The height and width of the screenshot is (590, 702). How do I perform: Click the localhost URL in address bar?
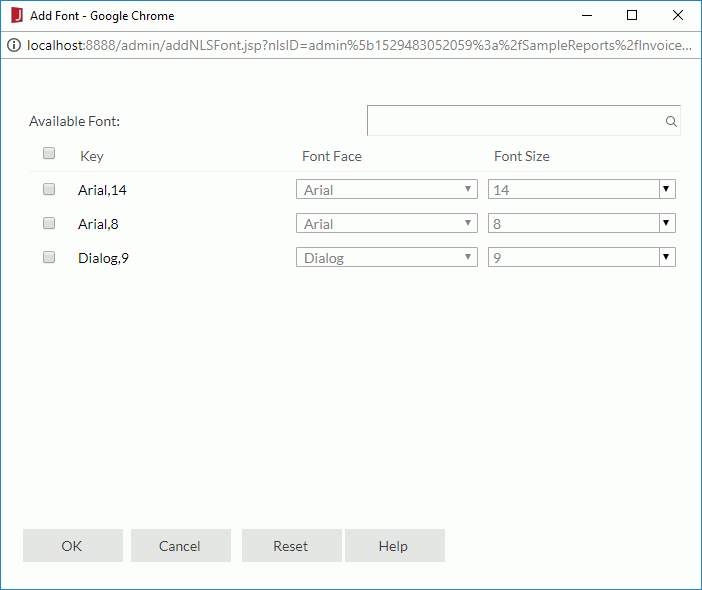(x=359, y=45)
